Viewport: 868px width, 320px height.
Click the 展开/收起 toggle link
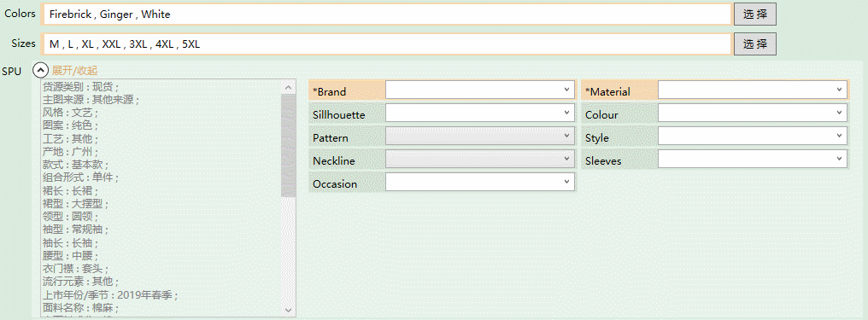[x=74, y=71]
